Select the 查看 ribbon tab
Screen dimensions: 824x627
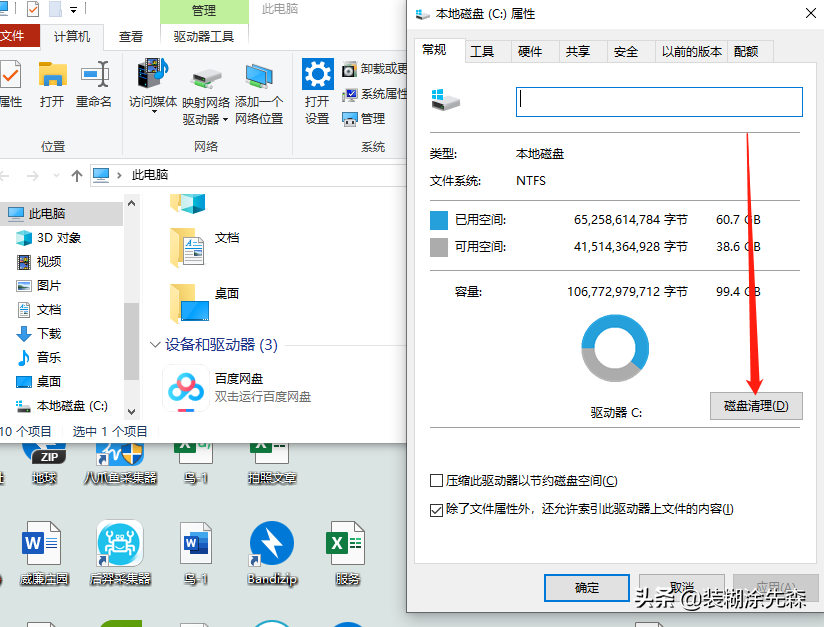131,36
